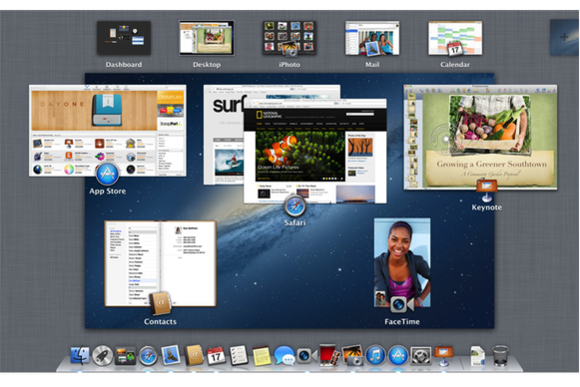This screenshot has height=387, width=580.
Task: Click Keynote badge icon under presentation
Action: (486, 191)
